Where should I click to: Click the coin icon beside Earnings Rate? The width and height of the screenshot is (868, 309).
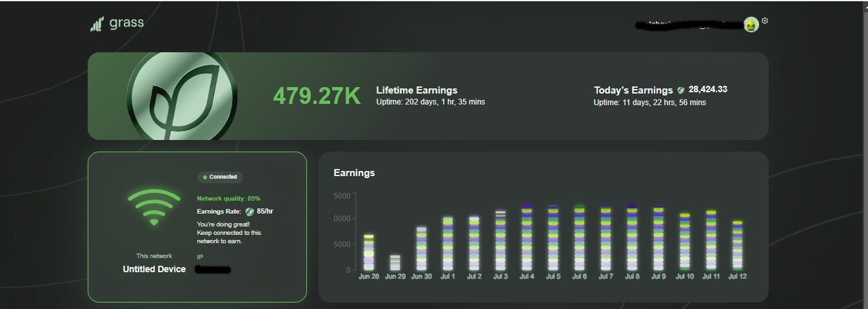pyautogui.click(x=250, y=211)
